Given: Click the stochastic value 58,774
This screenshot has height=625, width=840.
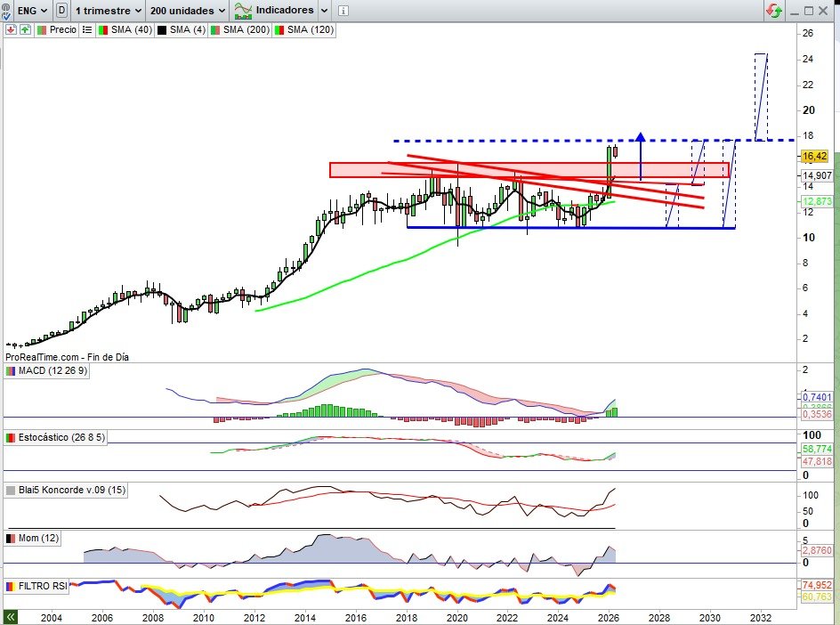Looking at the screenshot, I should [817, 450].
